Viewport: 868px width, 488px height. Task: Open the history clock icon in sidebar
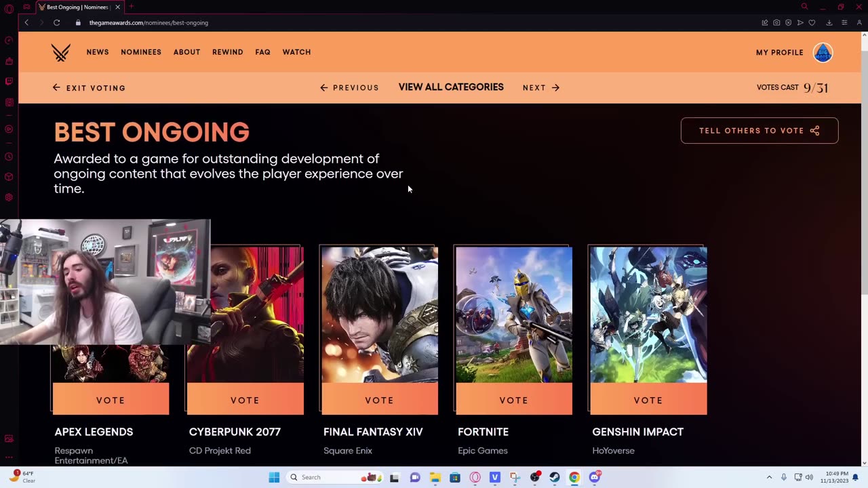[9, 157]
